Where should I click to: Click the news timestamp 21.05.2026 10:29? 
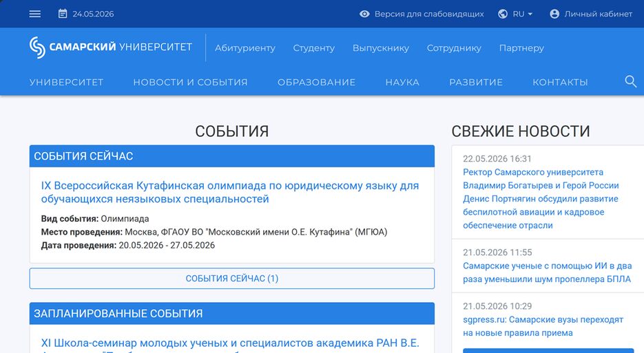pyautogui.click(x=497, y=306)
